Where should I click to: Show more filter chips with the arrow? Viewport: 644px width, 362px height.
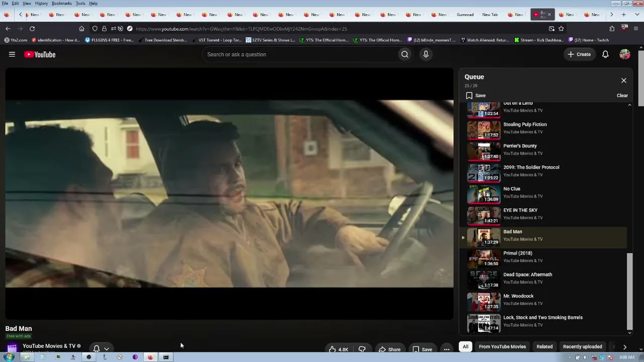click(625, 346)
